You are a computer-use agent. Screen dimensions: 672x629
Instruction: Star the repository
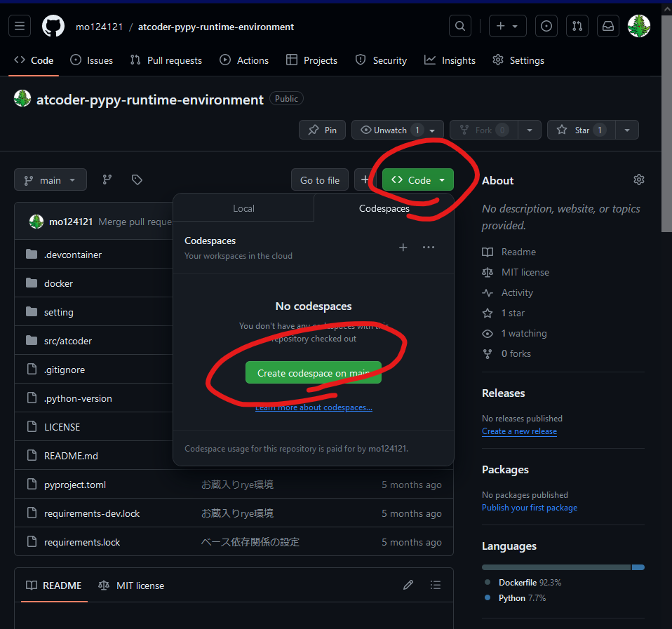pos(581,130)
